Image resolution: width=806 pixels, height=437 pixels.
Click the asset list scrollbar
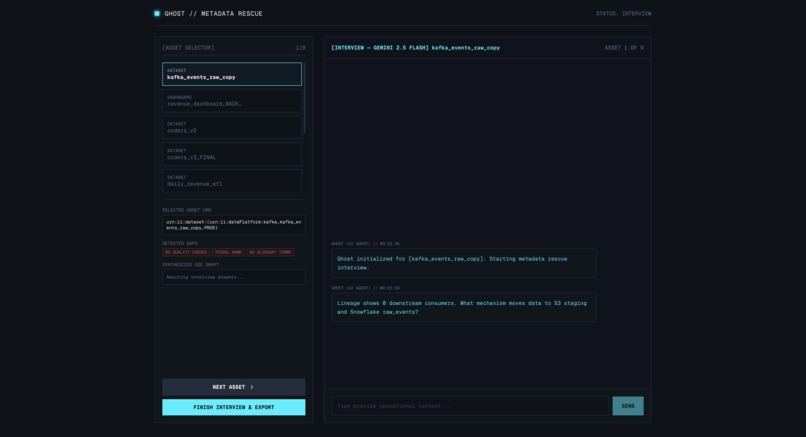(304, 98)
